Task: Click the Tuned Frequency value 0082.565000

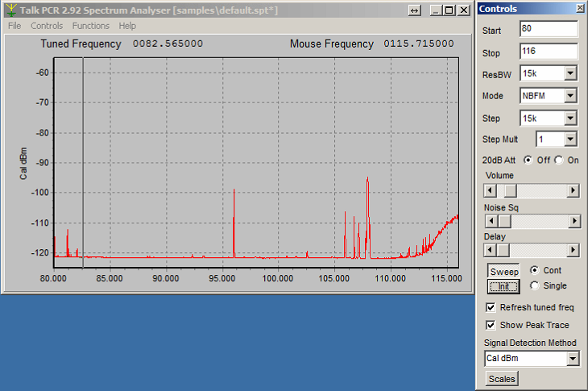Action: 168,44
